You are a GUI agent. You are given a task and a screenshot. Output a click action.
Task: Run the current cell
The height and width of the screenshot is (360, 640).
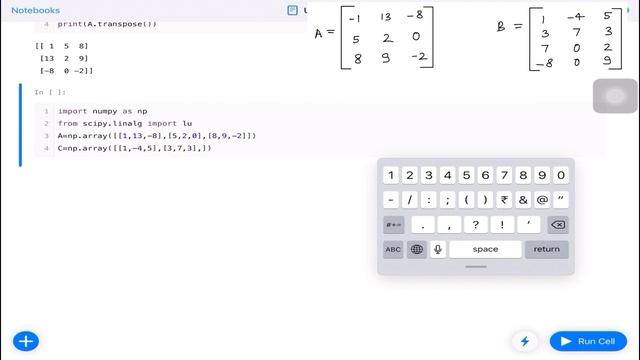(588, 341)
